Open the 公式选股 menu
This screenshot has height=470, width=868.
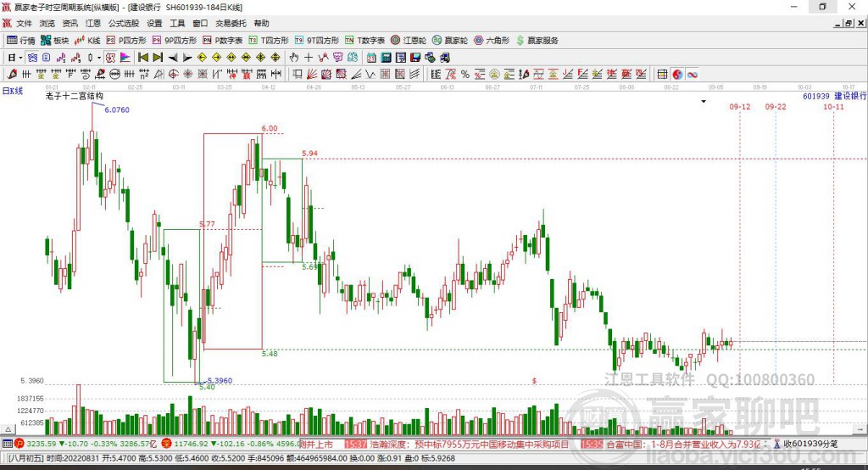tap(124, 23)
